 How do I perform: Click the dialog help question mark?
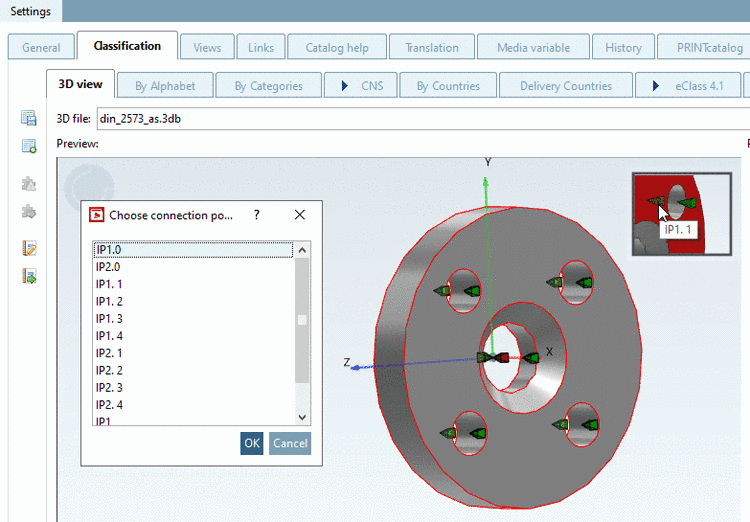pos(257,215)
